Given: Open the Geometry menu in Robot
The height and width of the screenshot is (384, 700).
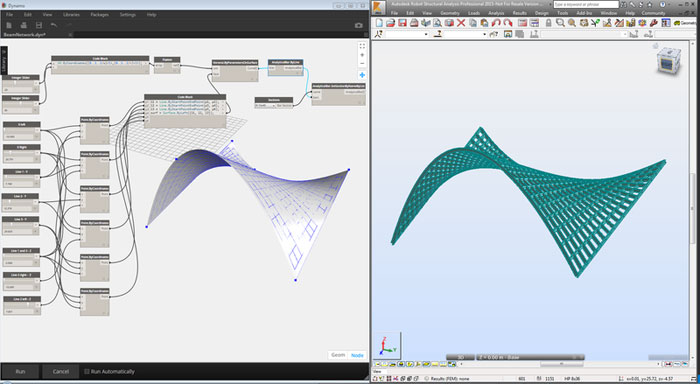Looking at the screenshot, I should [450, 13].
